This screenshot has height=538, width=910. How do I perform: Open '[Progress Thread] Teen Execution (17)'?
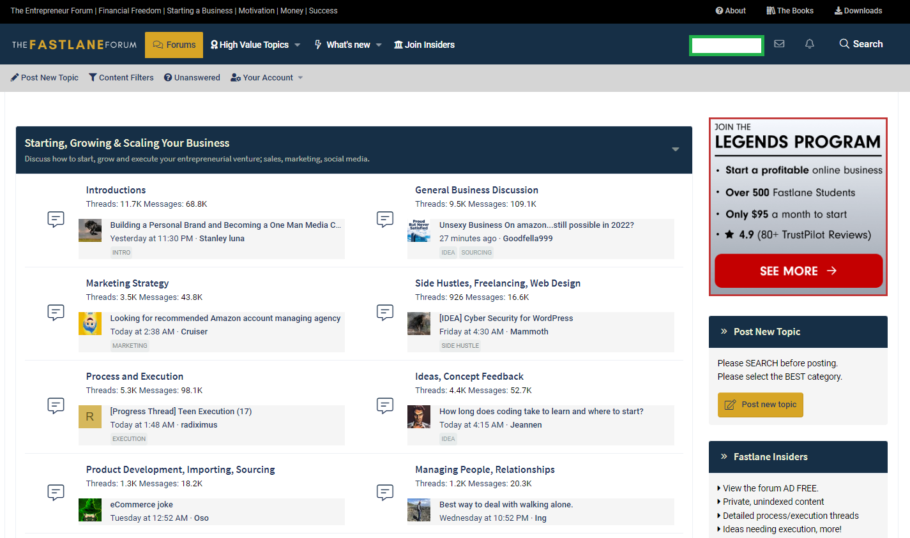click(181, 411)
